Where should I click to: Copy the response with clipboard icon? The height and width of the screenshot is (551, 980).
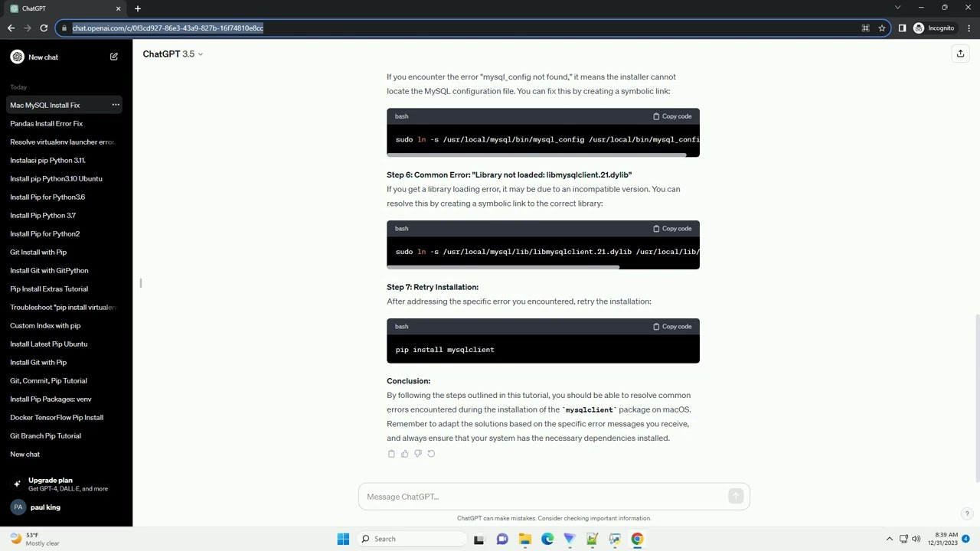[391, 454]
